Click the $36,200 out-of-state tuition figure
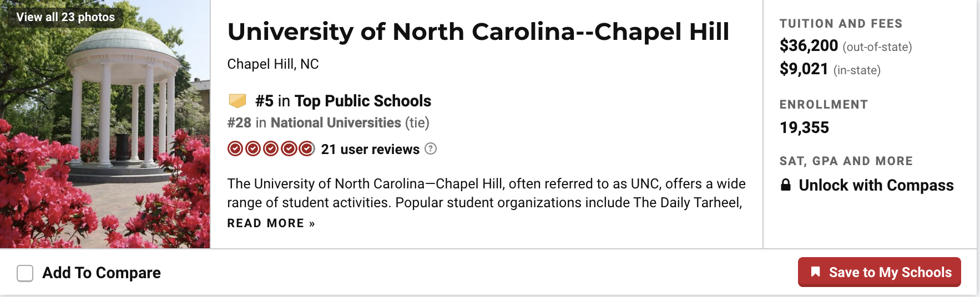980x297 pixels. click(809, 46)
